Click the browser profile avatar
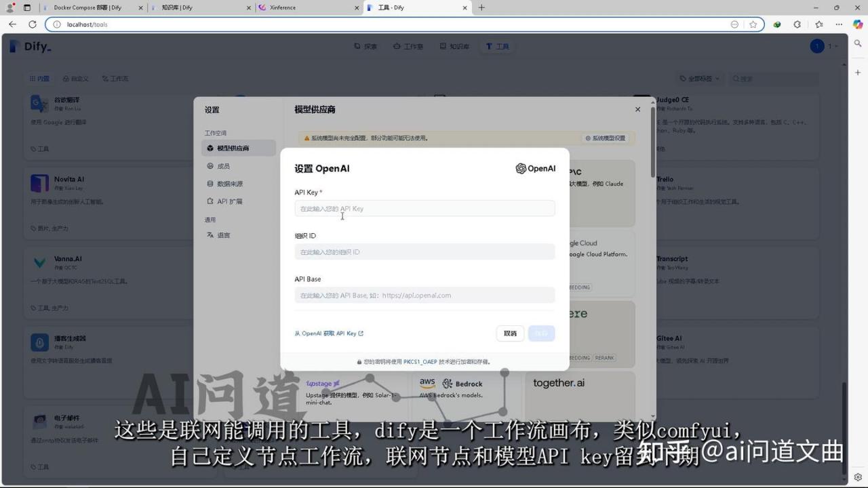868x488 pixels. tap(10, 7)
